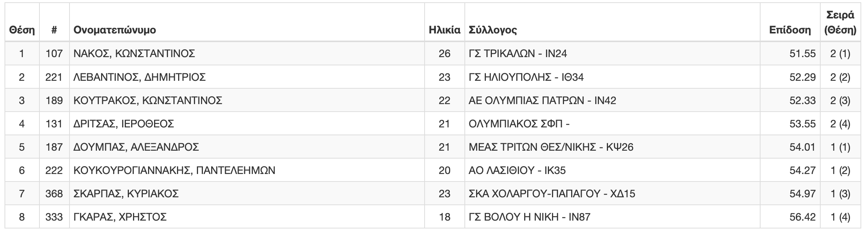Click club ΓΣ ΤΡΙΚΑΛΩΝ - ΙΝ24
This screenshot has height=236, width=868.
click(x=518, y=54)
